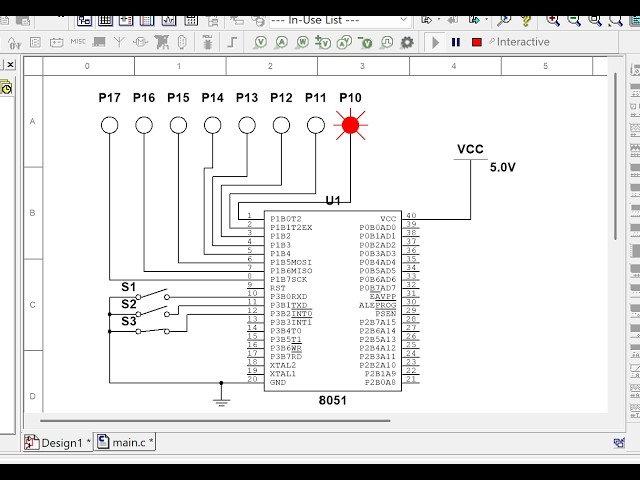Toggle switch S1
The width and height of the screenshot is (640, 480).
(x=152, y=294)
